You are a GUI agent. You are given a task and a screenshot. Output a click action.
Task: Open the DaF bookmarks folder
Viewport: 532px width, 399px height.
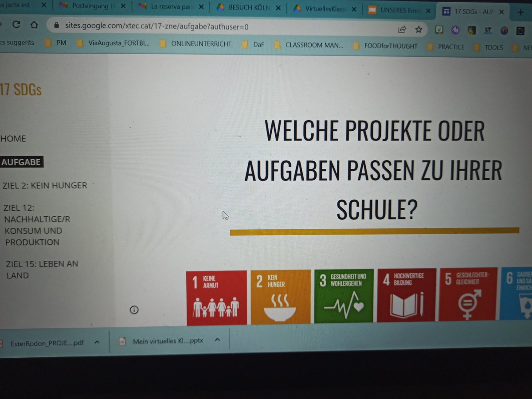click(x=253, y=44)
